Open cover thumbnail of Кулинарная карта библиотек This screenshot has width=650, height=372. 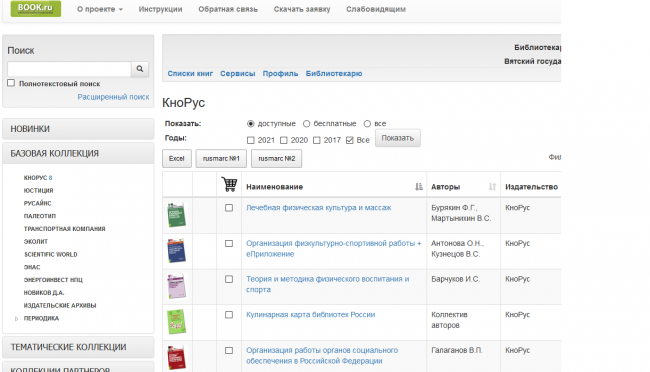177,322
